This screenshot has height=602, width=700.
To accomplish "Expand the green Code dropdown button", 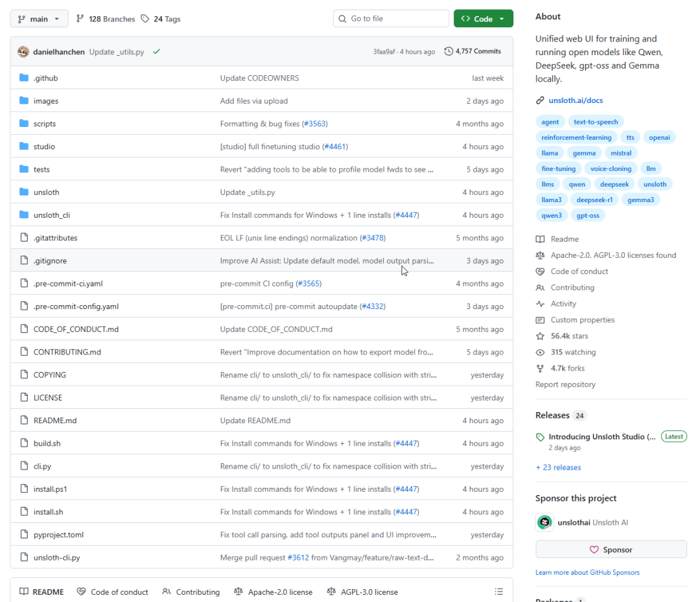I will 483,19.
